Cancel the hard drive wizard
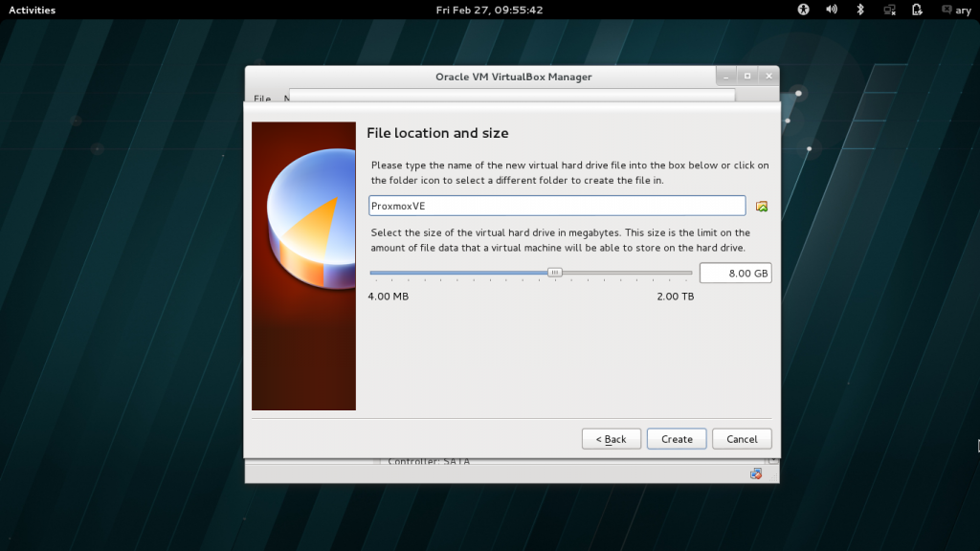This screenshot has width=980, height=551. pyautogui.click(x=742, y=438)
